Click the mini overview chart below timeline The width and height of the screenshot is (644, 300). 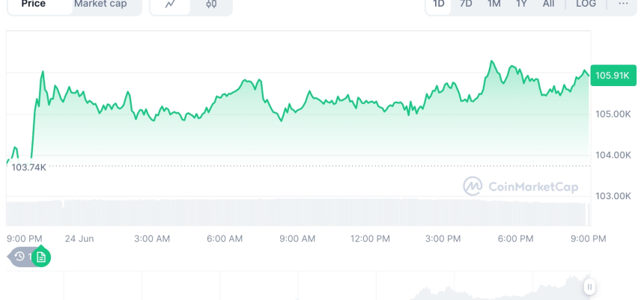point(315,287)
